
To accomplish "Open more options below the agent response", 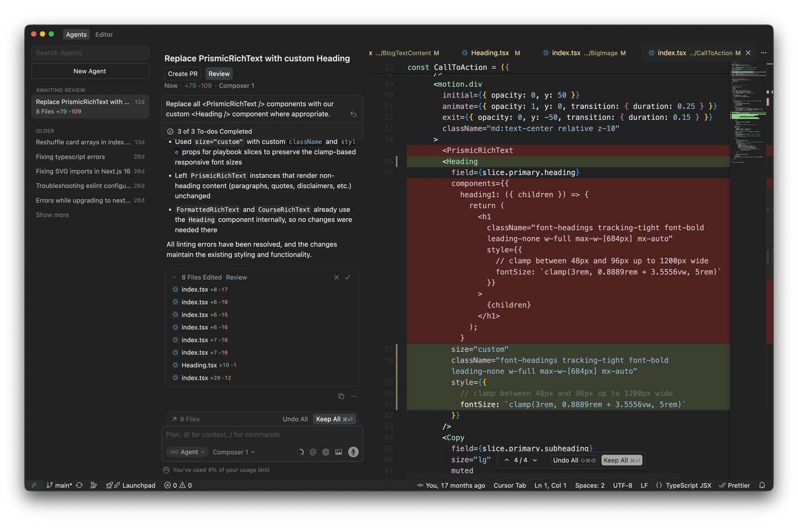I will pos(354,396).
